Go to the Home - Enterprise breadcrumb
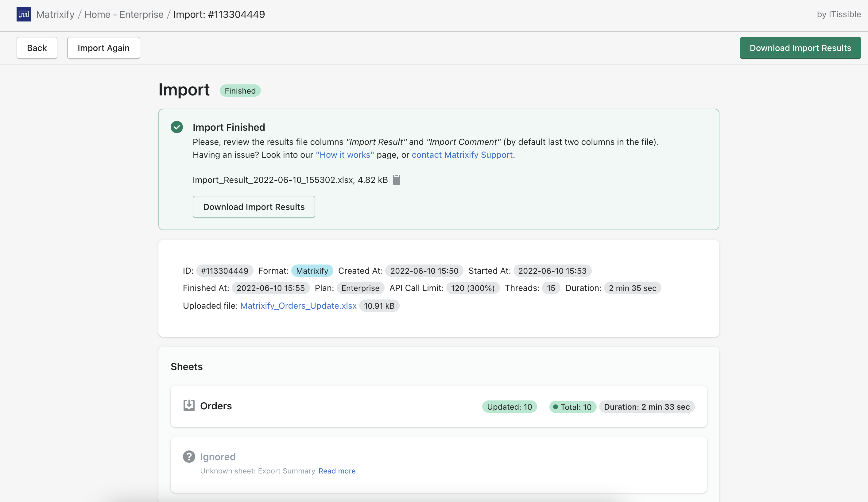The height and width of the screenshot is (502, 868). tap(124, 14)
